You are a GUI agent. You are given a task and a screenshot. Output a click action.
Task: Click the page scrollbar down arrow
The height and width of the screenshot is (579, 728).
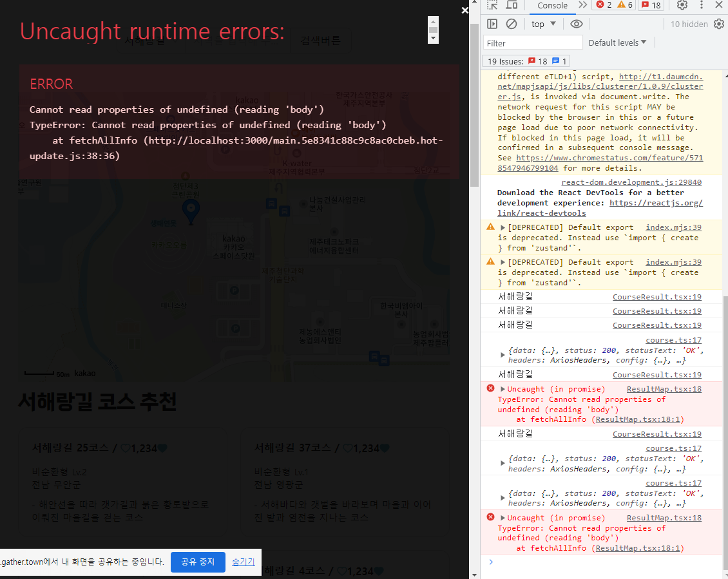pos(474,575)
